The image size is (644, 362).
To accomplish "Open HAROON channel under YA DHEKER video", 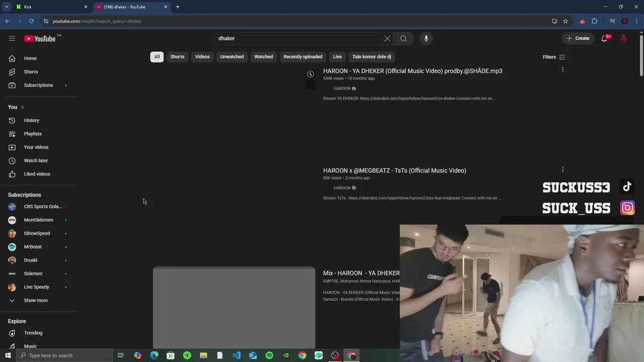I will pyautogui.click(x=342, y=88).
